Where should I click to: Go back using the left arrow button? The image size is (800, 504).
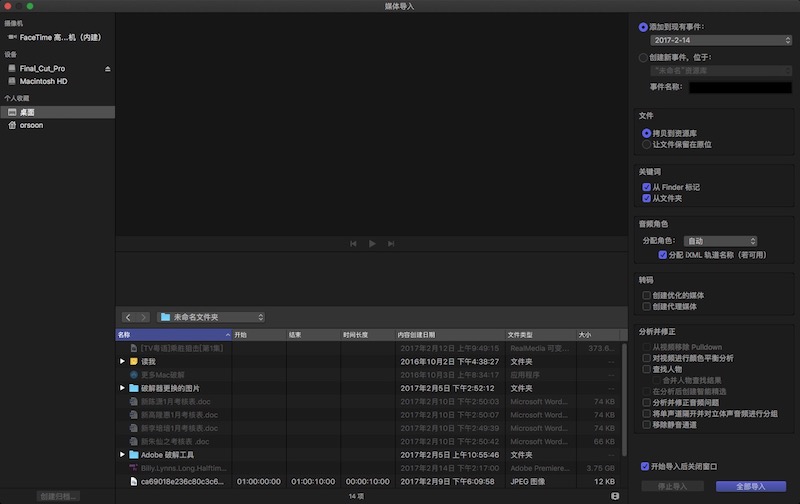tap(128, 316)
